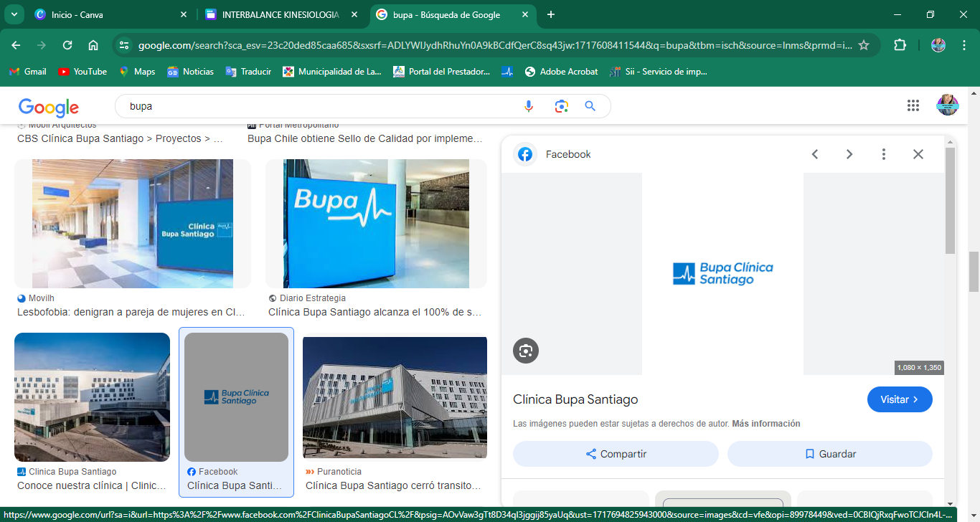Click the Visitar button
The width and height of the screenshot is (980, 522).
coord(900,399)
